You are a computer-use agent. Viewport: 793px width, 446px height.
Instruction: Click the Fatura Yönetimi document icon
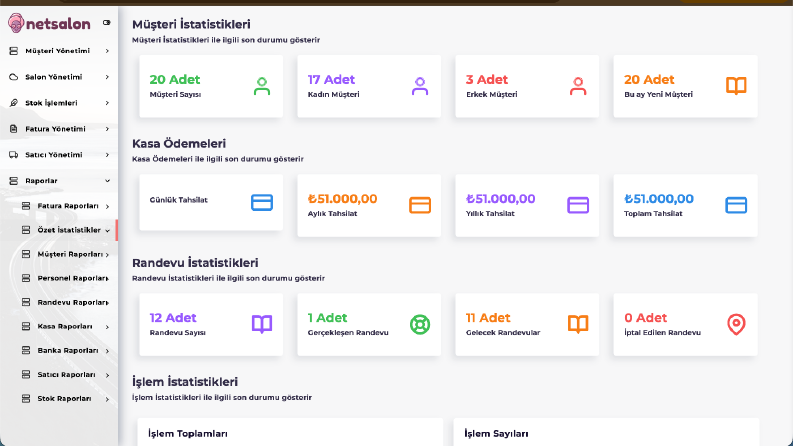[x=14, y=129]
